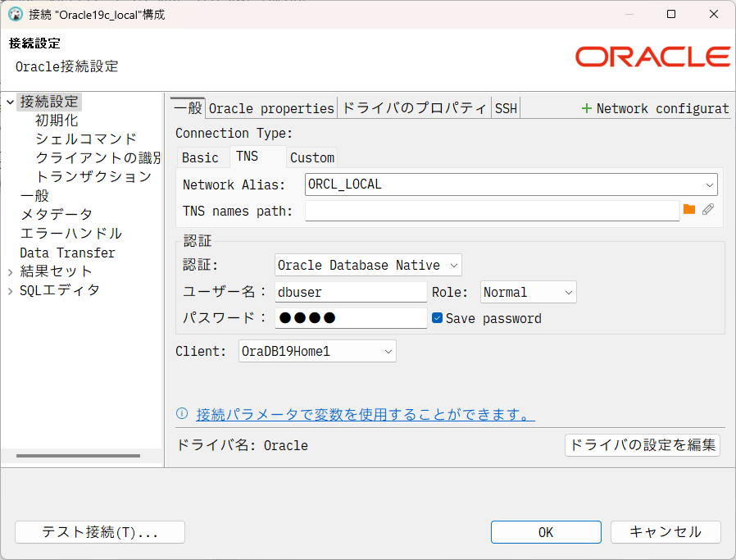The image size is (736, 560).
Task: Collapse the 接続設定 tree section
Action: (9, 102)
